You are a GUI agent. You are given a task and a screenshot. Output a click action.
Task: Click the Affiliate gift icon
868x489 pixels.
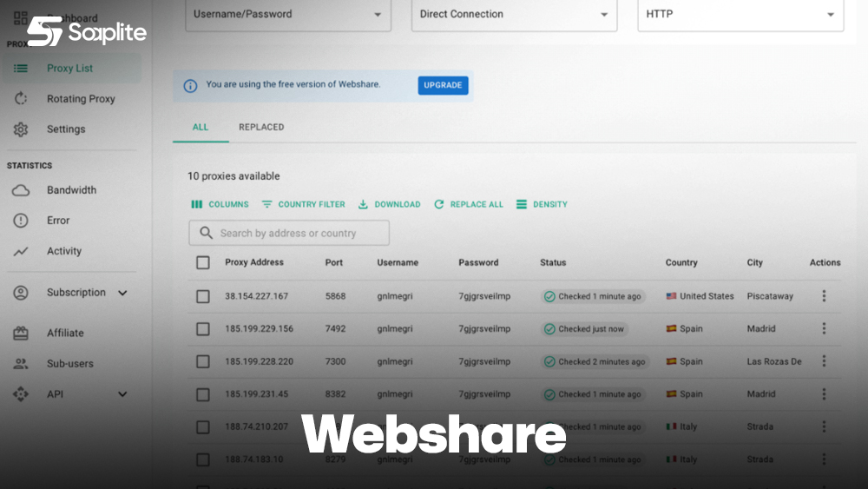pyautogui.click(x=21, y=333)
